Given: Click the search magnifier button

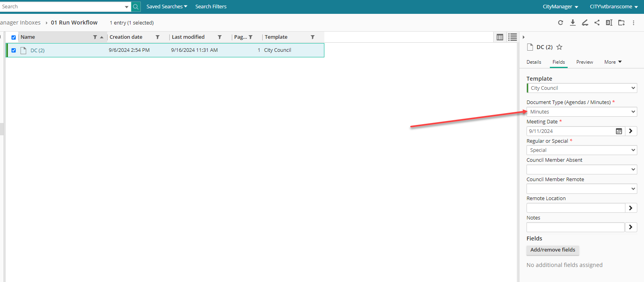Looking at the screenshot, I should click(136, 7).
